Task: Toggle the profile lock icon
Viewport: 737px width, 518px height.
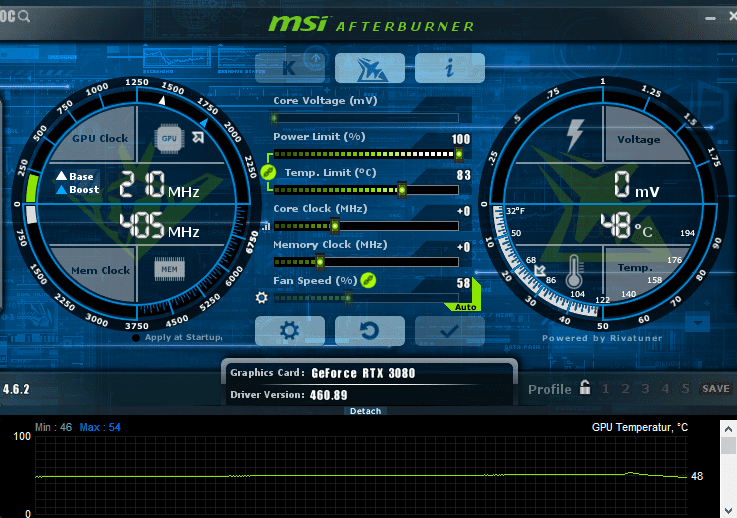Action: 585,387
